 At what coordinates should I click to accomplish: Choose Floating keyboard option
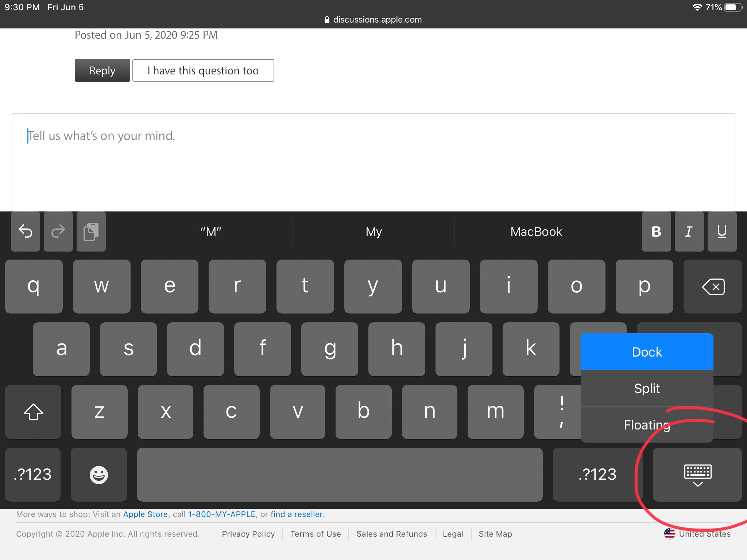pos(647,425)
